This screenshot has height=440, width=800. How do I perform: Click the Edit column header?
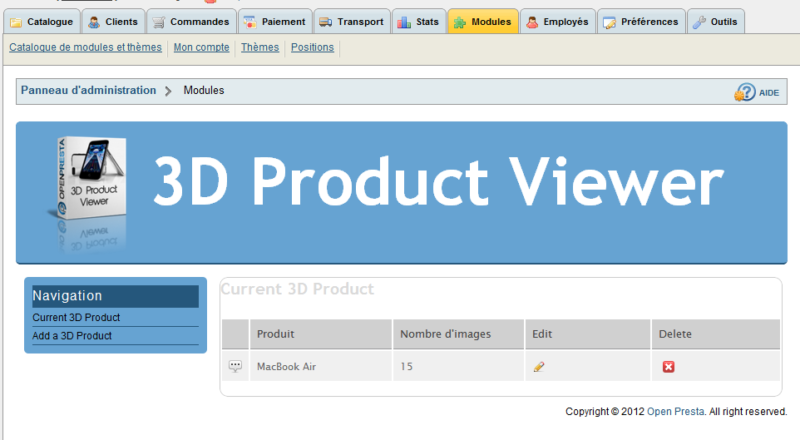[x=588, y=334]
